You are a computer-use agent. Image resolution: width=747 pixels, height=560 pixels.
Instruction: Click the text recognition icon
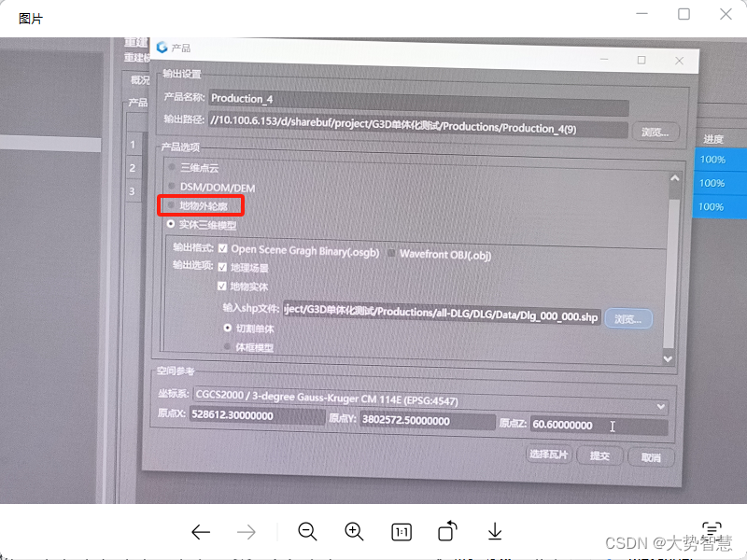(x=712, y=528)
